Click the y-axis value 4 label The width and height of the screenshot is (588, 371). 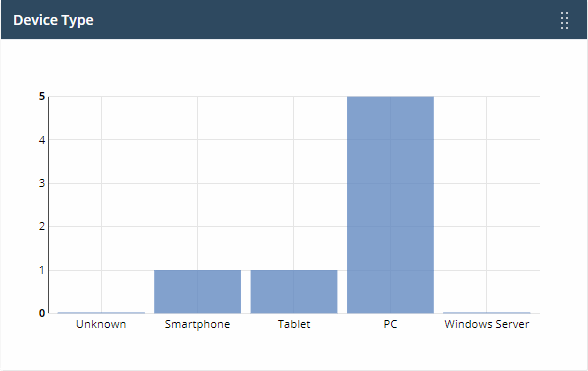click(x=42, y=140)
